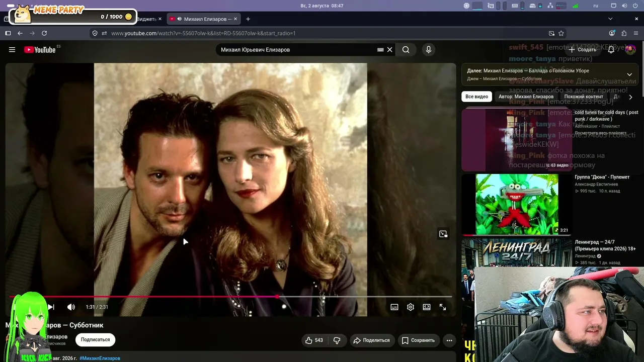Like the video with 543 likes
Screen dimensions: 644x362
(x=314, y=340)
